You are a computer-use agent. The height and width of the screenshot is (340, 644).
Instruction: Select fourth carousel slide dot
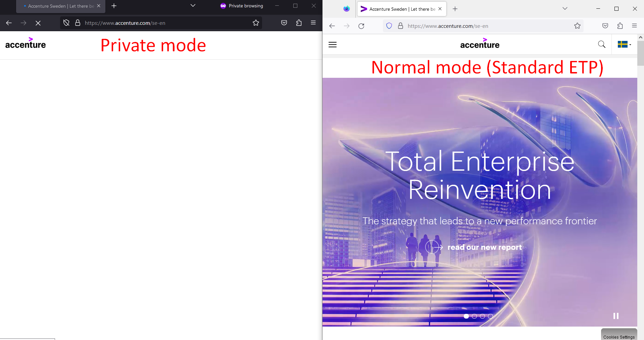[x=490, y=316]
